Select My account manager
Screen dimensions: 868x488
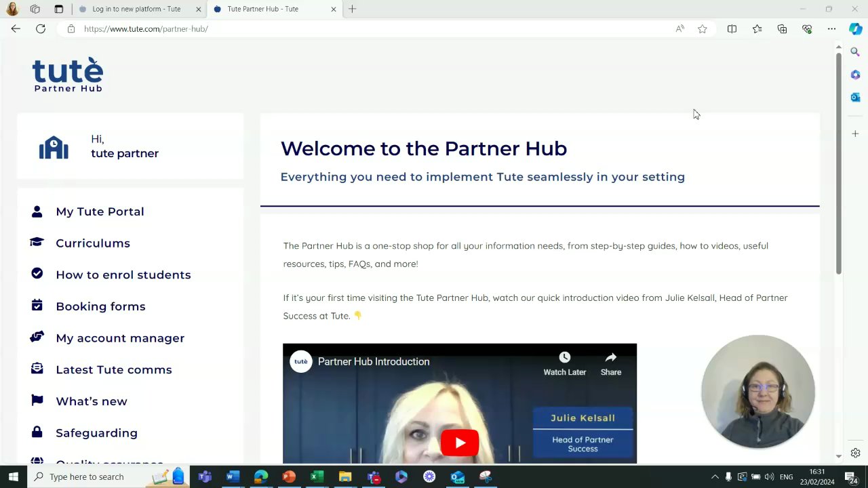coord(120,338)
